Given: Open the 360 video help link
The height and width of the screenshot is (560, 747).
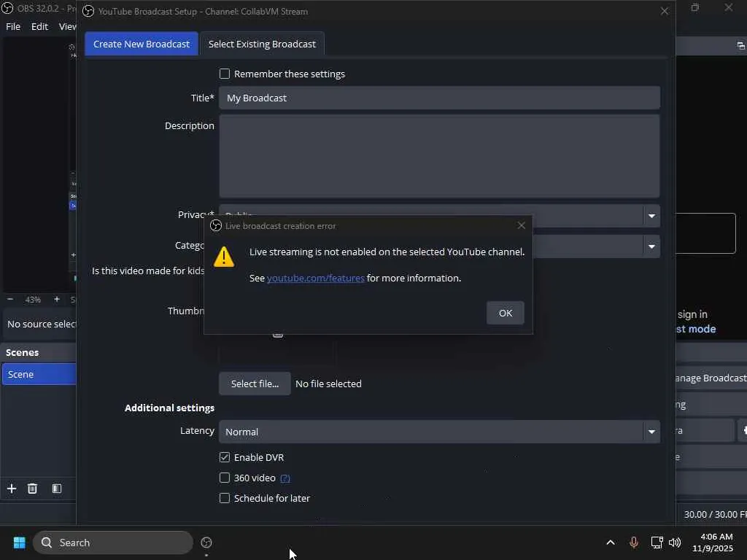Looking at the screenshot, I should pos(285,478).
